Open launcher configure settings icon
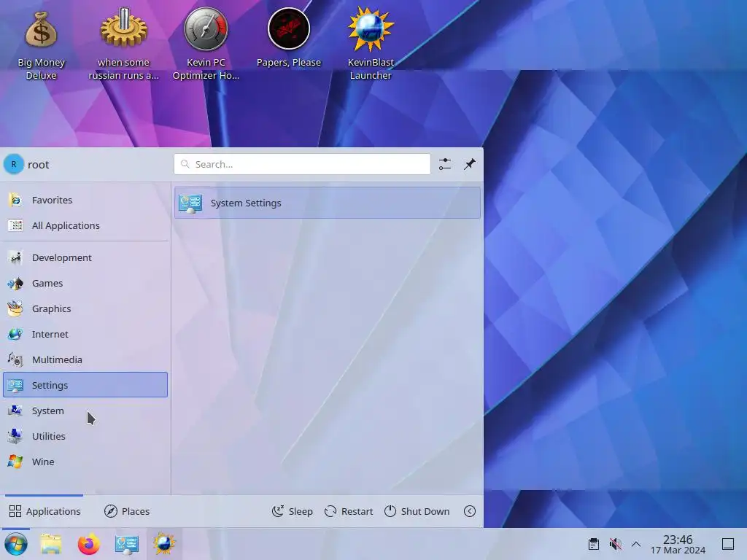Viewport: 747px width, 560px height. pos(444,164)
